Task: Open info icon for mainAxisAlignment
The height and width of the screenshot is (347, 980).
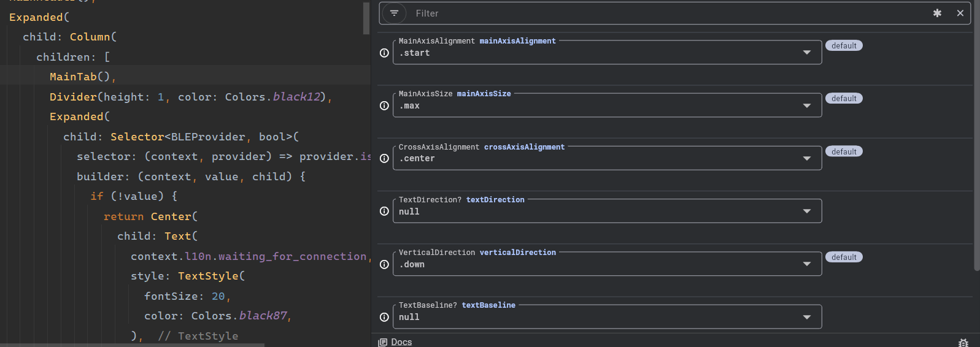Action: tap(384, 53)
